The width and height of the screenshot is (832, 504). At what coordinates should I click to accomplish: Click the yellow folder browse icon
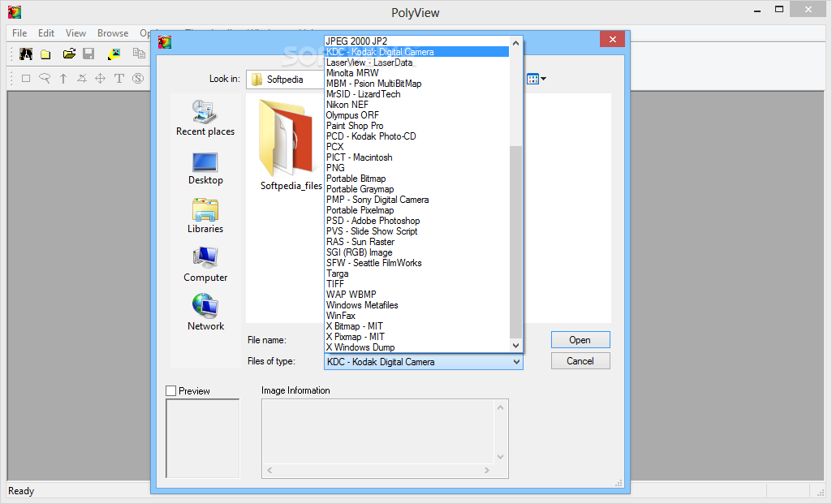pos(45,54)
